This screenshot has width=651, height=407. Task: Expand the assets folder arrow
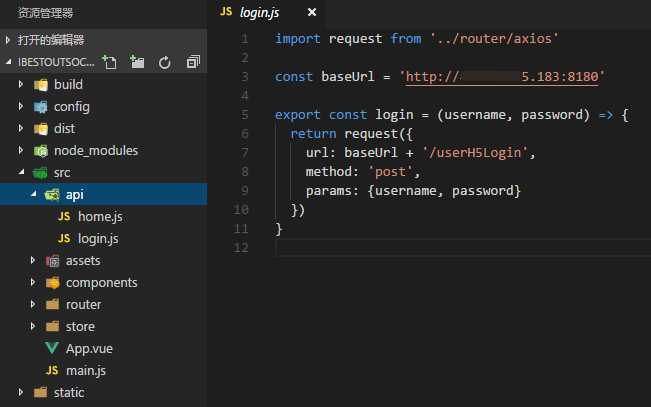[x=32, y=260]
